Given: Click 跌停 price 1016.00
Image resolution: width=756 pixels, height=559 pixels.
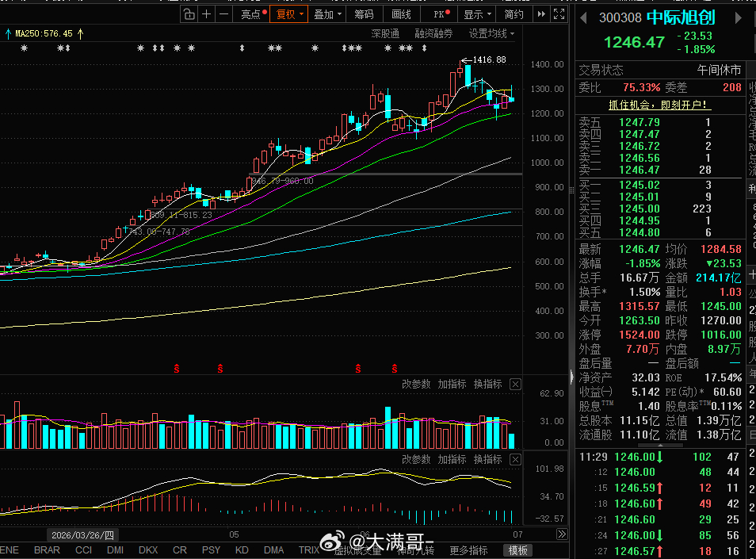Looking at the screenshot, I should tap(721, 335).
